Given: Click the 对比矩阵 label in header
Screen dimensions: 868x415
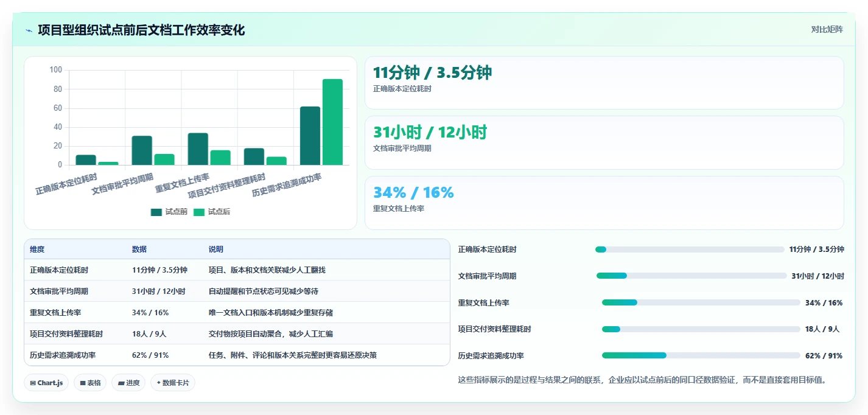Looking at the screenshot, I should click(827, 29).
